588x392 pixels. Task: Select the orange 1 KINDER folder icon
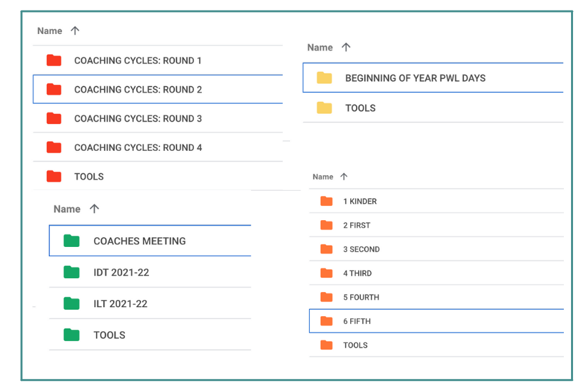[327, 201]
